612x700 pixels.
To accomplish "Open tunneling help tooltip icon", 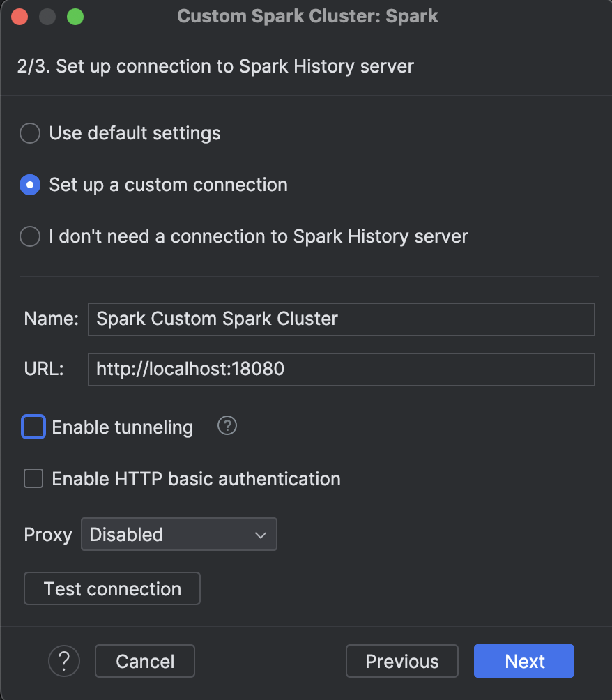I will point(227,426).
